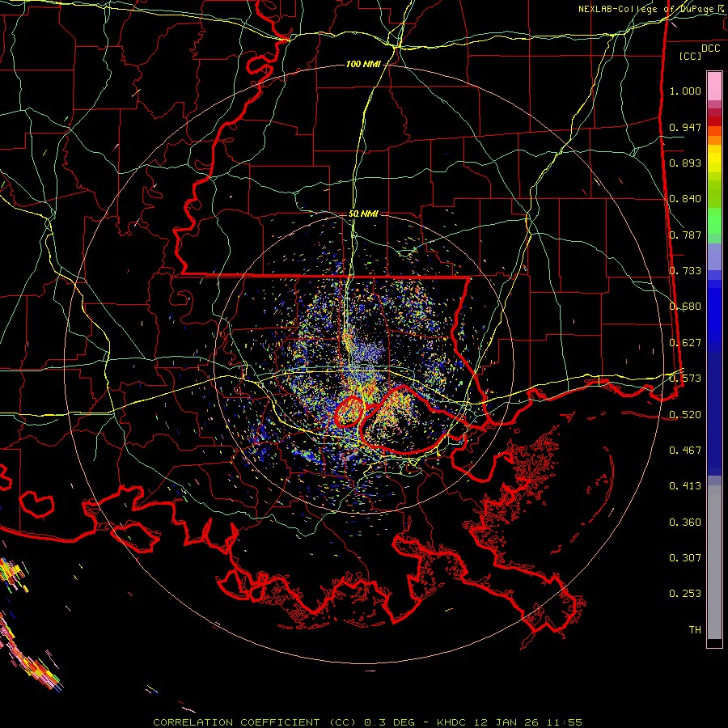Click the 12 JAN 26 date text

pyautogui.click(x=506, y=722)
